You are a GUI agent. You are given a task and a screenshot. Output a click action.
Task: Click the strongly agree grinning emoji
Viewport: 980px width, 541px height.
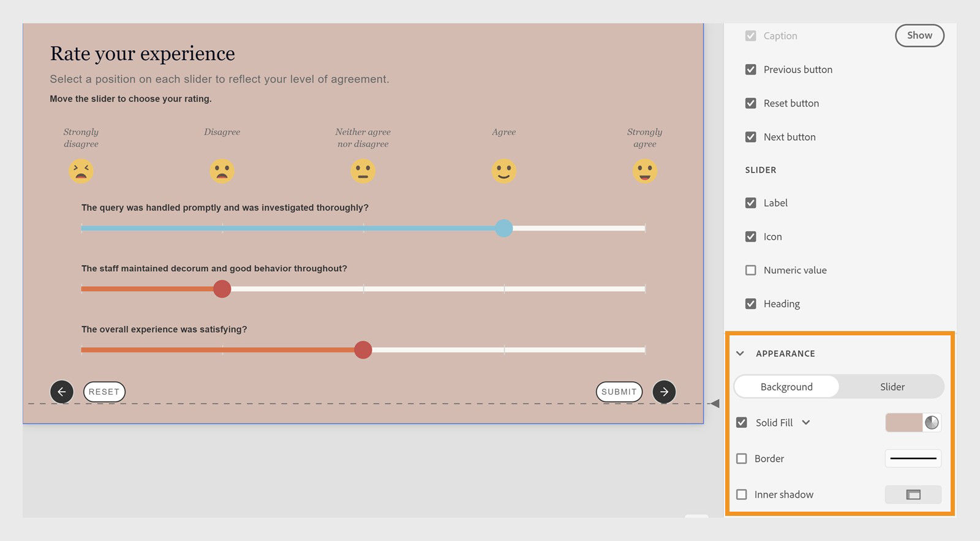coord(644,171)
